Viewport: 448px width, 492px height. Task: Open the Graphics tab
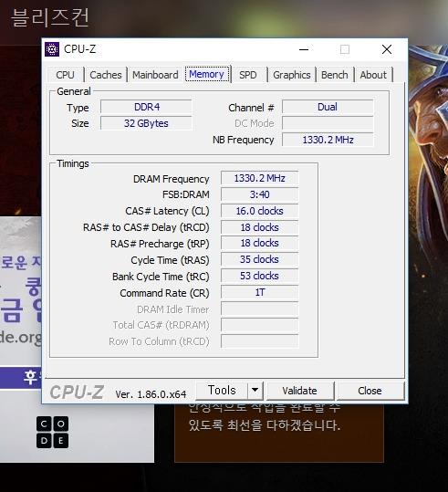click(291, 75)
